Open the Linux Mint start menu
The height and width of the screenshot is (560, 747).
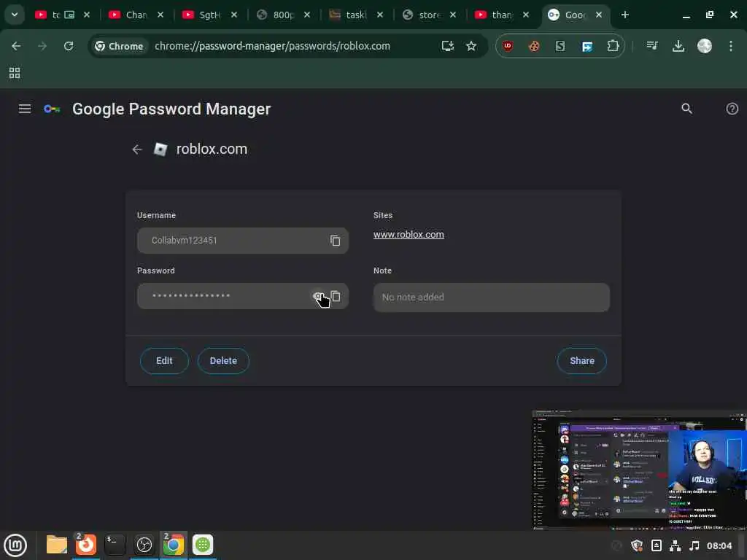pos(15,545)
